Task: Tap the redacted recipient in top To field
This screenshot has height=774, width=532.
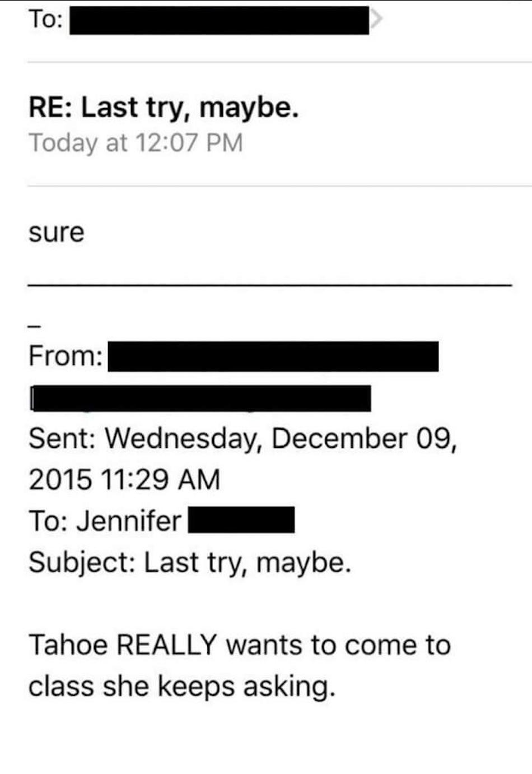Action: 219,20
